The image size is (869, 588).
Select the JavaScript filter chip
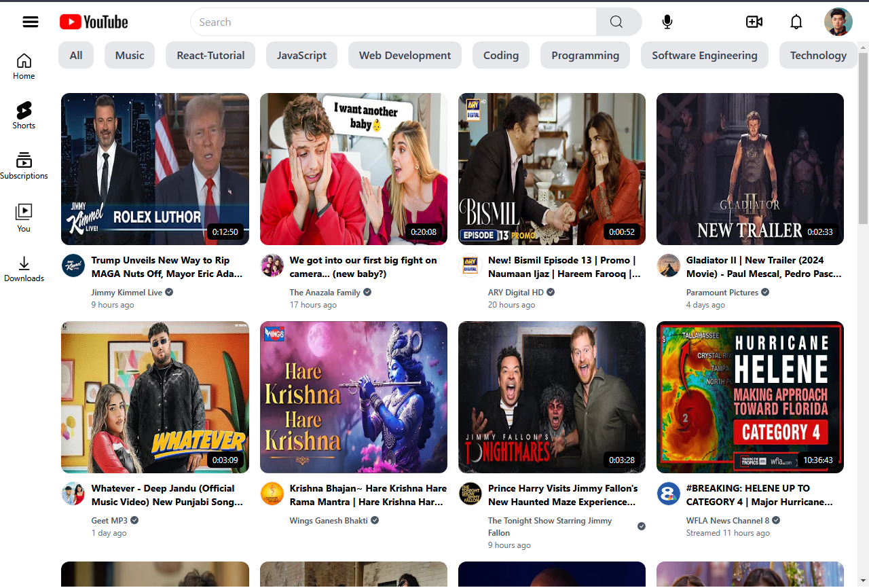point(301,56)
